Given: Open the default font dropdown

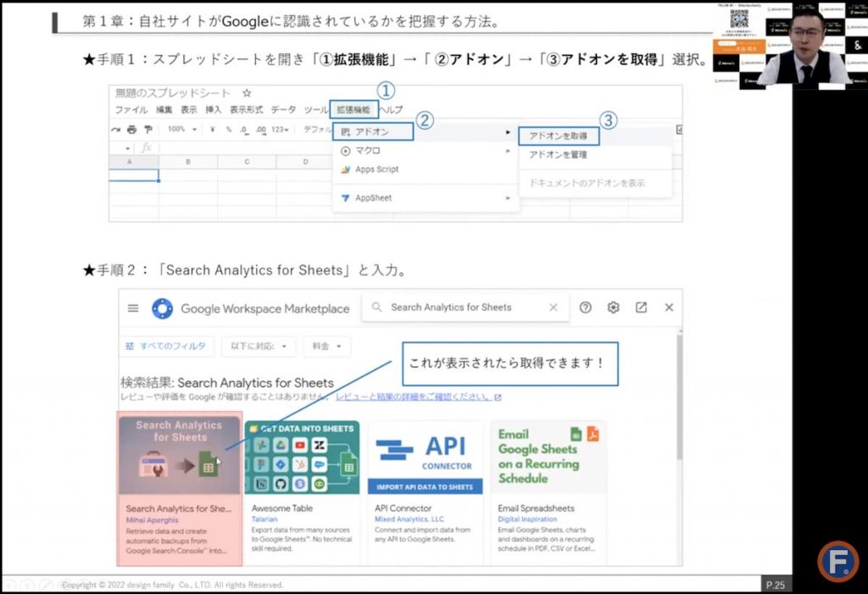Looking at the screenshot, I should pyautogui.click(x=317, y=130).
